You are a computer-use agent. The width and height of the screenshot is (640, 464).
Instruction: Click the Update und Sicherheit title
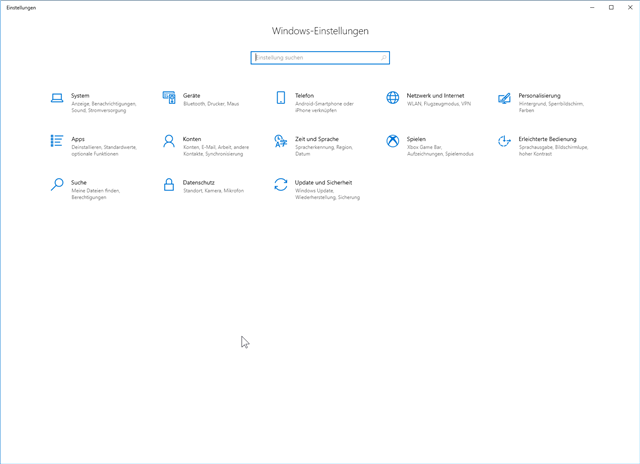tap(323, 182)
